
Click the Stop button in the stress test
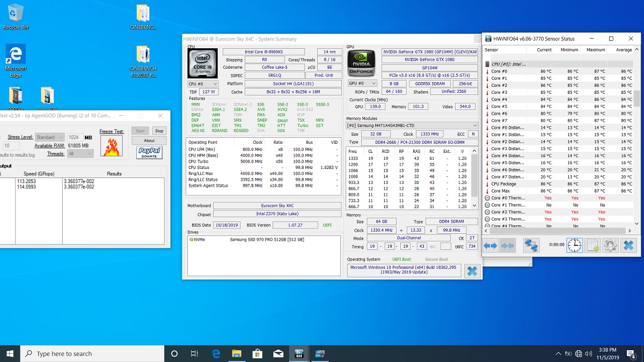pyautogui.click(x=159, y=131)
